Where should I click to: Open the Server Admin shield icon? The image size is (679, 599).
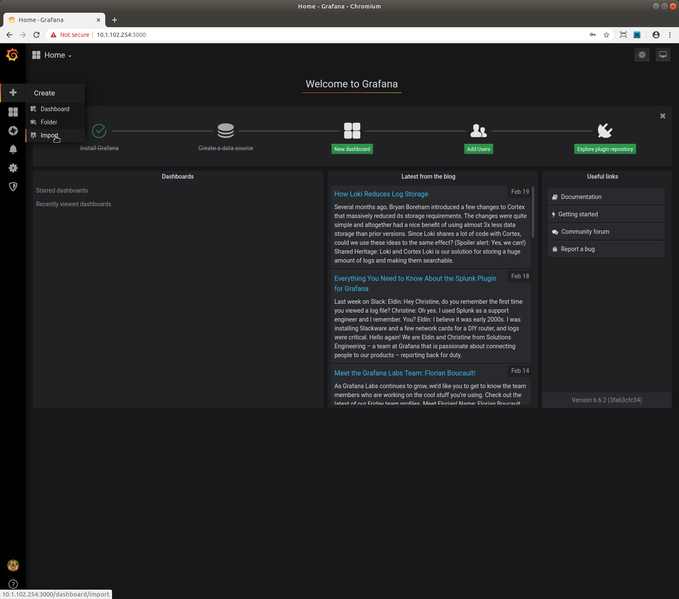13,187
